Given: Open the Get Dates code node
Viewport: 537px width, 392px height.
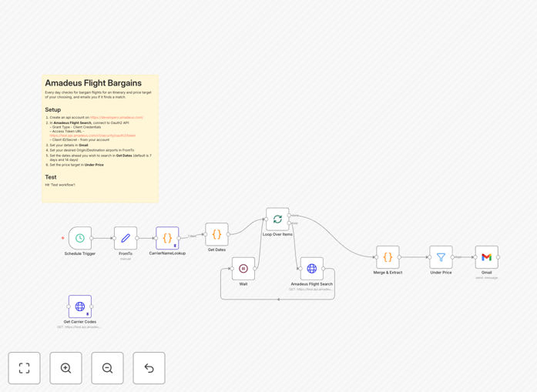Looking at the screenshot, I should click(x=216, y=234).
